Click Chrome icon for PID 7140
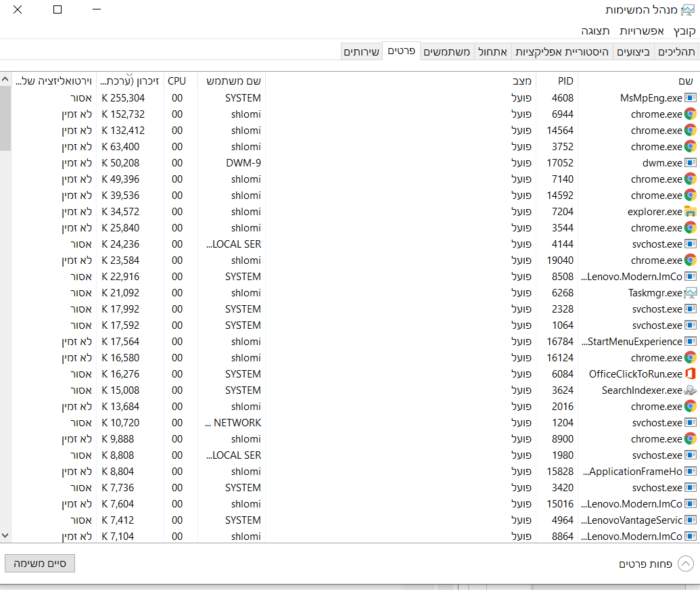700x590 pixels. pos(690,179)
